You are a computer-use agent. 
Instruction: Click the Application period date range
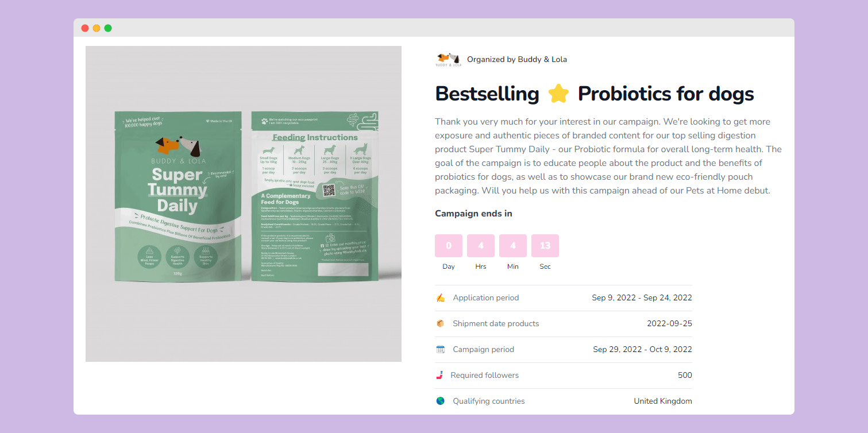(x=642, y=297)
